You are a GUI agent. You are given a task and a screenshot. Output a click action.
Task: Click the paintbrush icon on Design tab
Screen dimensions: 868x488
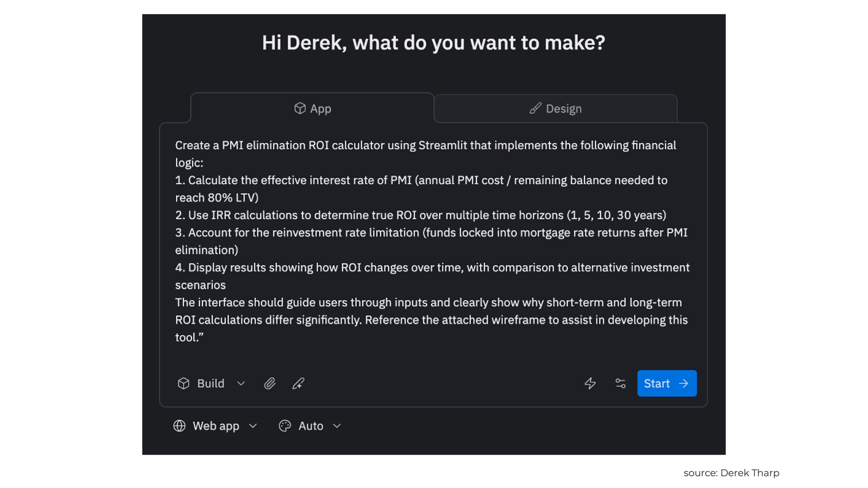coord(535,108)
